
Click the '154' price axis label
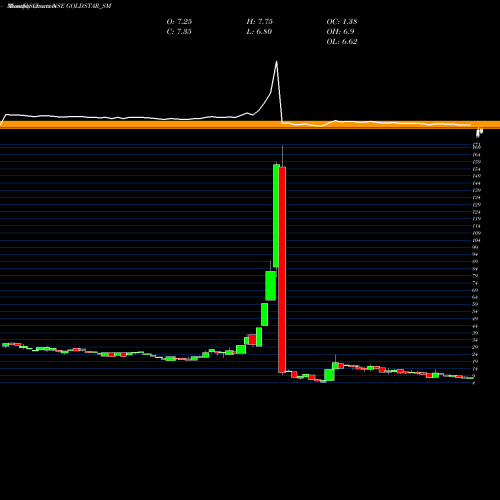477,169
